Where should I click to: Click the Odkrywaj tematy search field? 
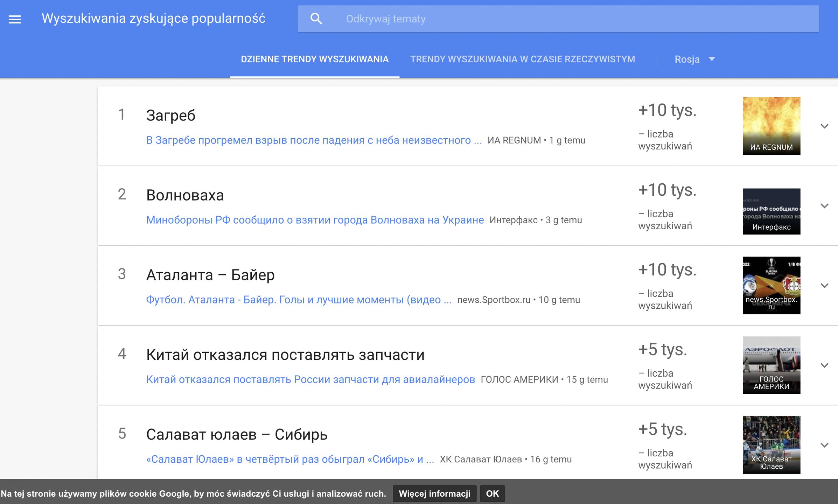coord(455,19)
